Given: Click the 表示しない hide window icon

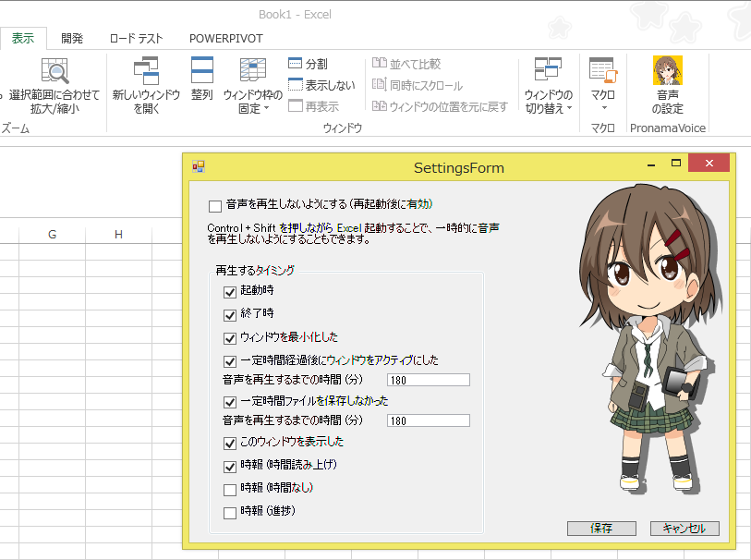Looking at the screenshot, I should [295, 85].
